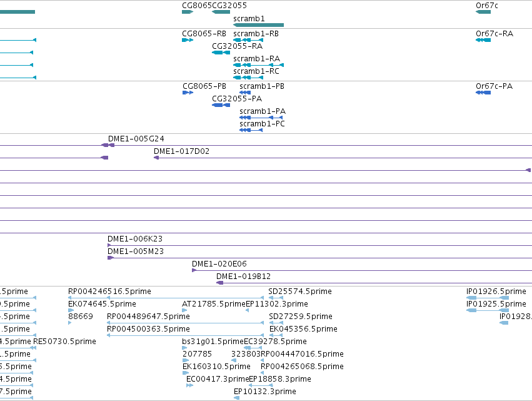Select the Or67c gene glyph

point(483,12)
